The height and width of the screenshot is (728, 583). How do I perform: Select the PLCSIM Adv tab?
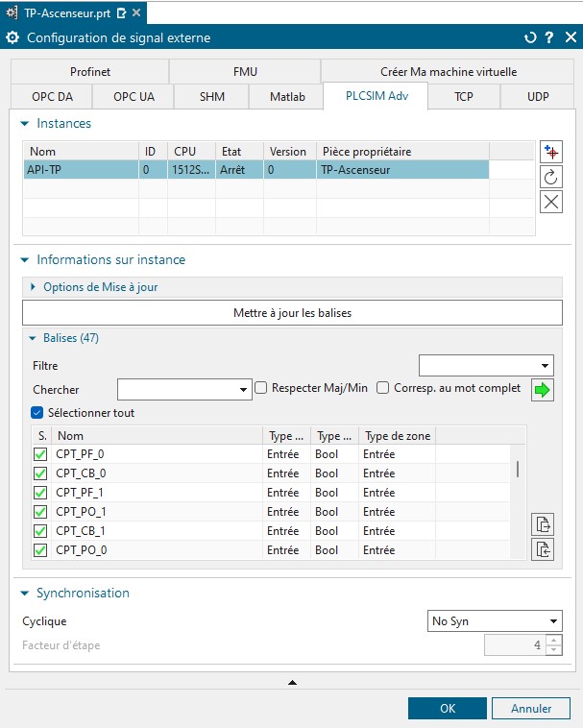[x=377, y=96]
